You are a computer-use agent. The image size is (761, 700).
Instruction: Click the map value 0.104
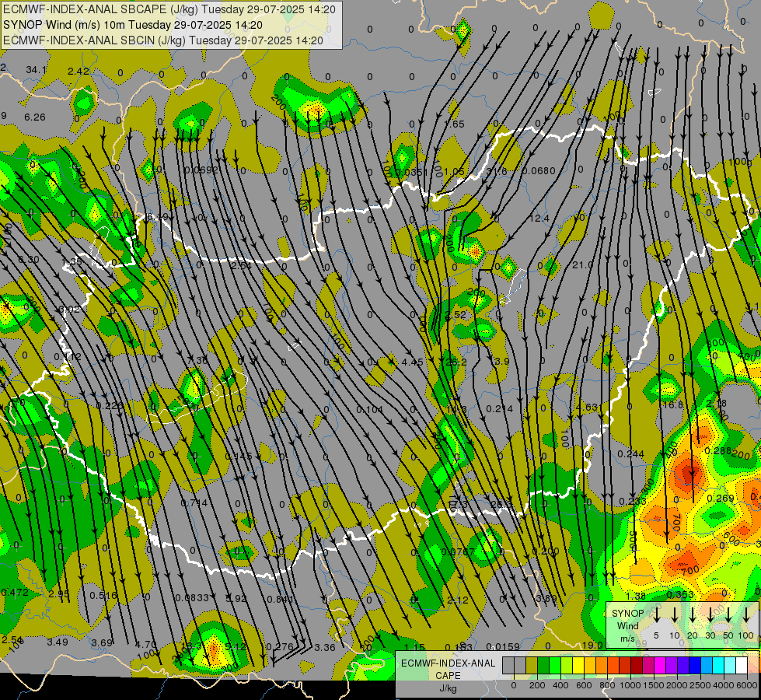coord(370,410)
